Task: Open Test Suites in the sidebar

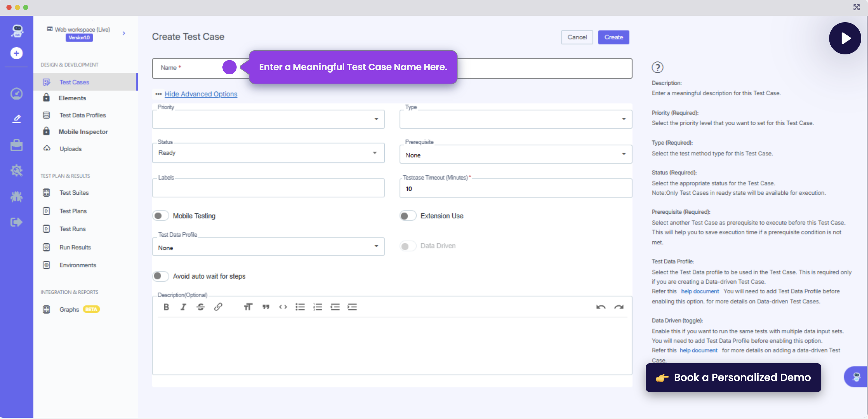Action: (x=74, y=192)
